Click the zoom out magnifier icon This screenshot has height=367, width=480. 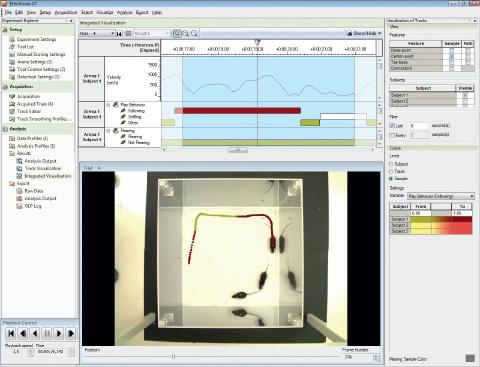(x=194, y=33)
